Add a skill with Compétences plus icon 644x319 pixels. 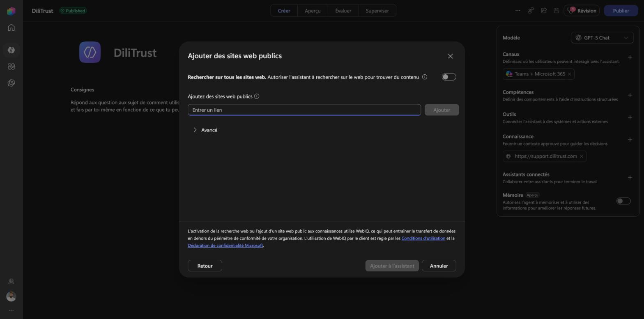click(x=630, y=95)
